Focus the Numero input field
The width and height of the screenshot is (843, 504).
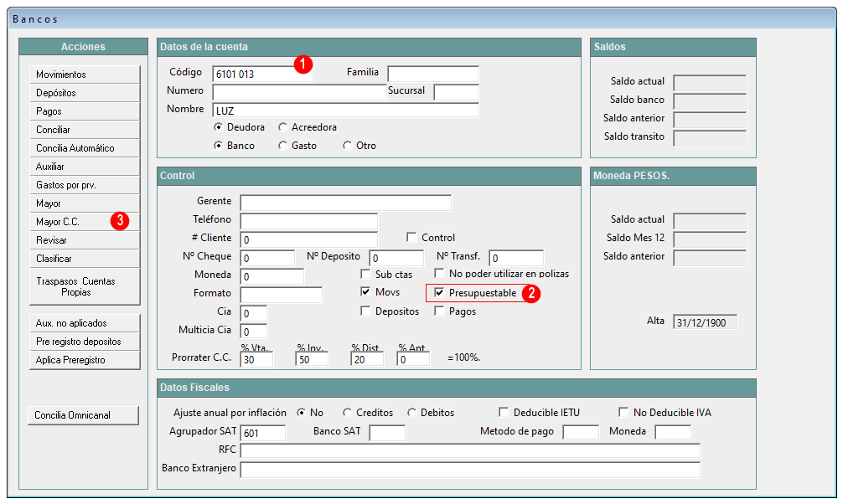coord(299,92)
